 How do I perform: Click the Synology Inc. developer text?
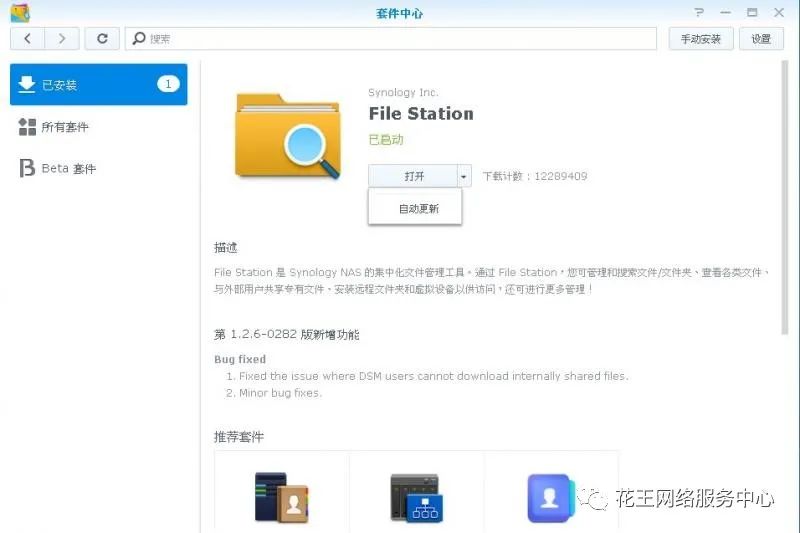point(403,92)
